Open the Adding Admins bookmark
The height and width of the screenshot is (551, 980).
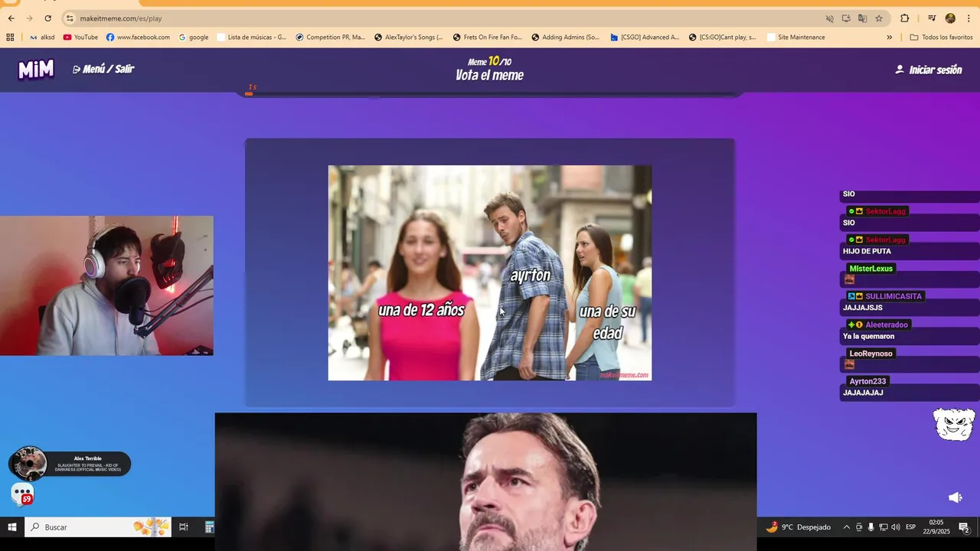(x=565, y=37)
